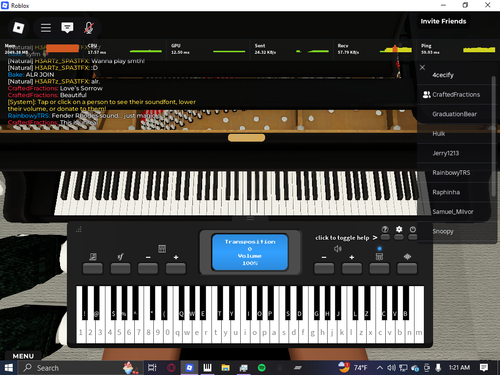The height and width of the screenshot is (375, 500).
Task: Play the white key labeled q
Action: coord(177,332)
